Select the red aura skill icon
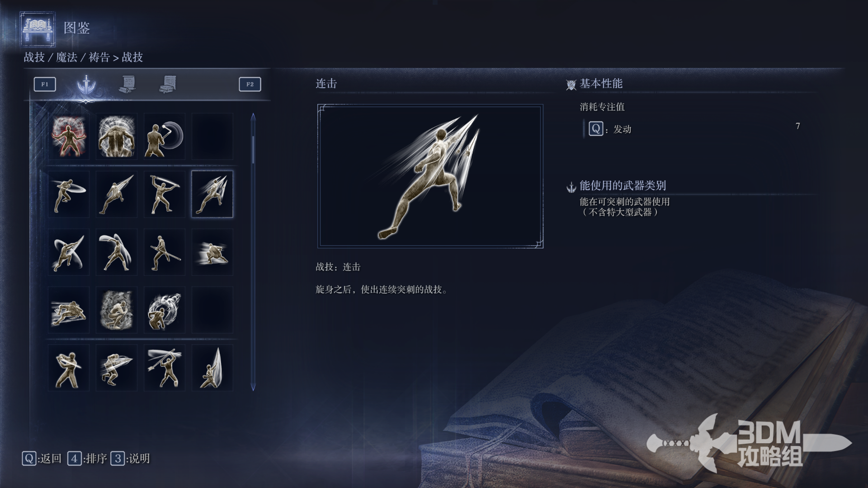Screen dimensions: 868x488 point(69,136)
